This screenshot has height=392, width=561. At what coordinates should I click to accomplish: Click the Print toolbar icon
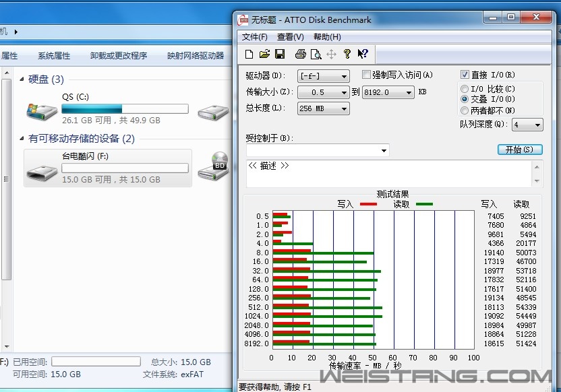(x=301, y=55)
